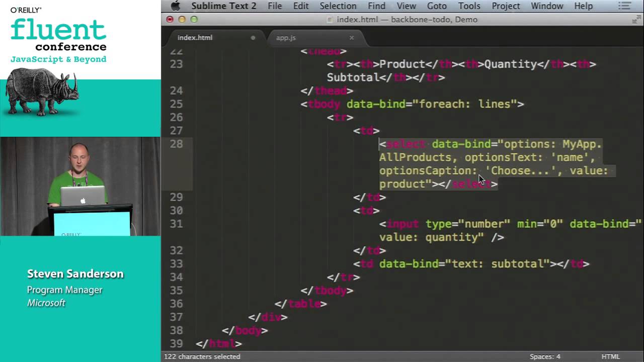The image size is (644, 362).
Task: Open the Window menu
Action: point(547,6)
